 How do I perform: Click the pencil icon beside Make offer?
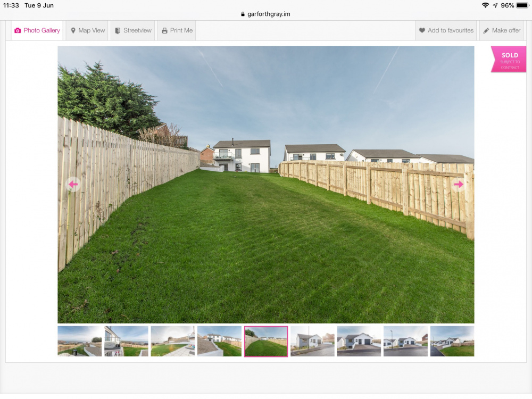click(486, 30)
